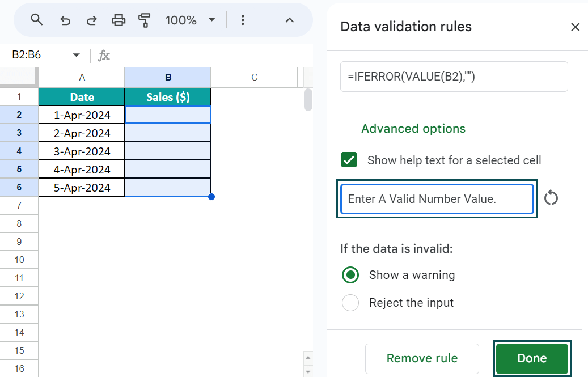Image resolution: width=588 pixels, height=377 pixels.
Task: Edit the IFERROR validation formula field
Action: pos(454,76)
